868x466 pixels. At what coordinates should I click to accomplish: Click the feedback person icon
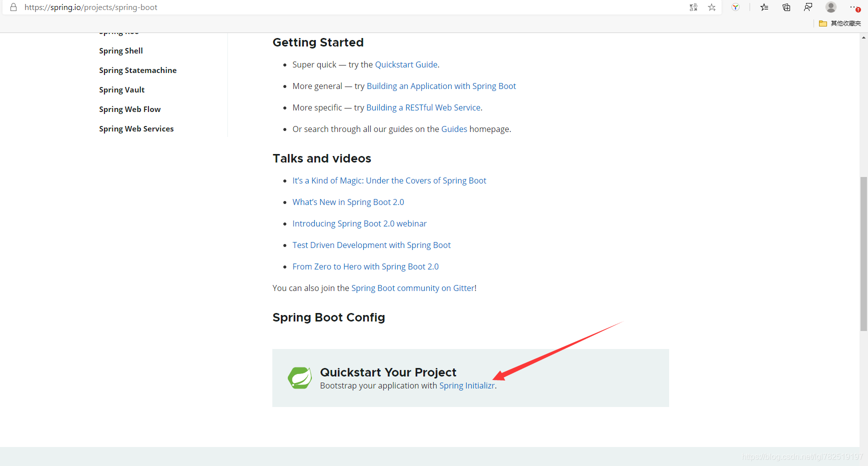[808, 7]
